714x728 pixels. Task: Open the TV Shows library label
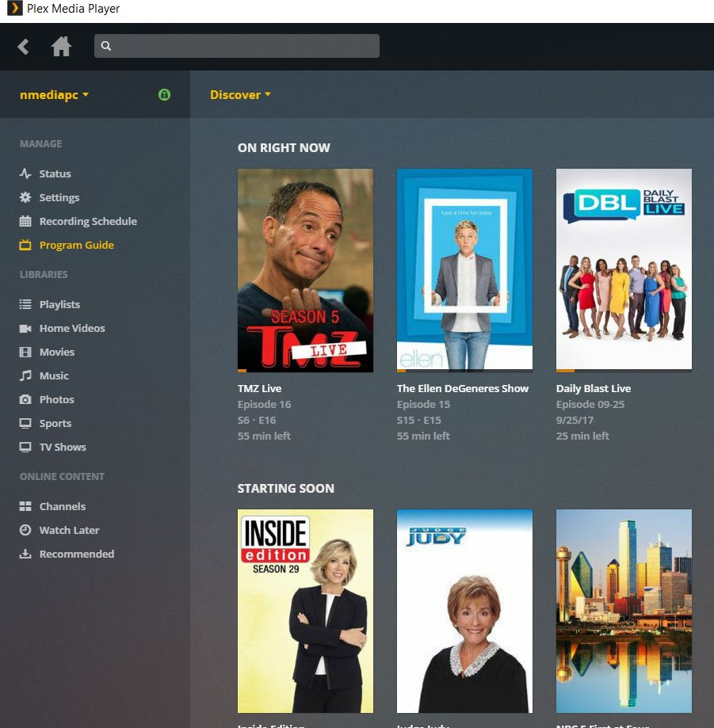pos(63,447)
